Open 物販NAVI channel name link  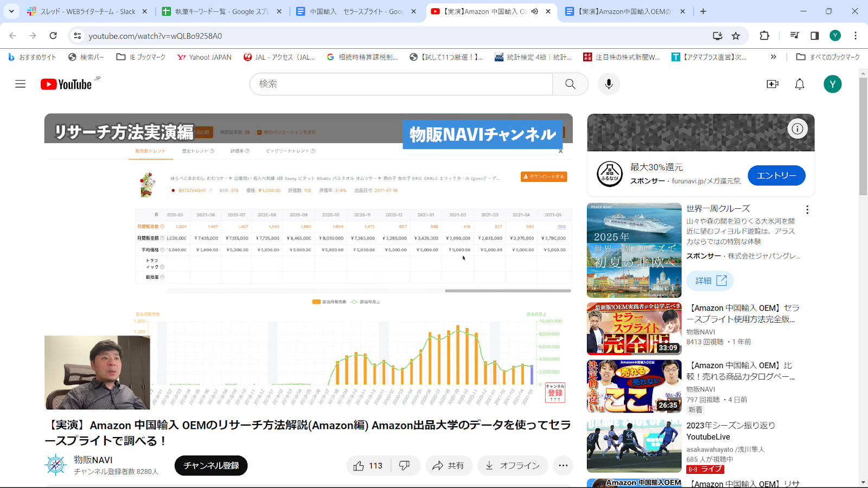pos(93,460)
